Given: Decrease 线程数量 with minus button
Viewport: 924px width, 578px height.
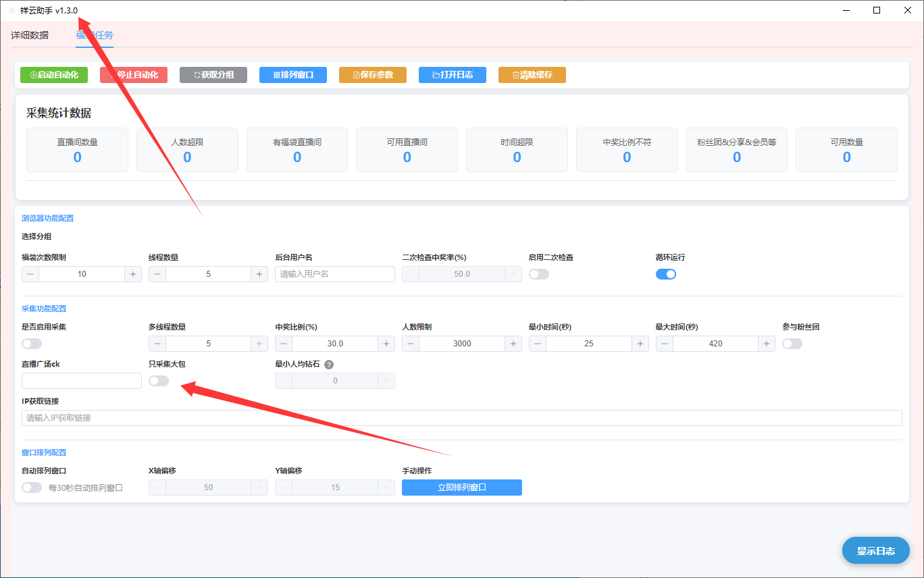Looking at the screenshot, I should click(157, 274).
